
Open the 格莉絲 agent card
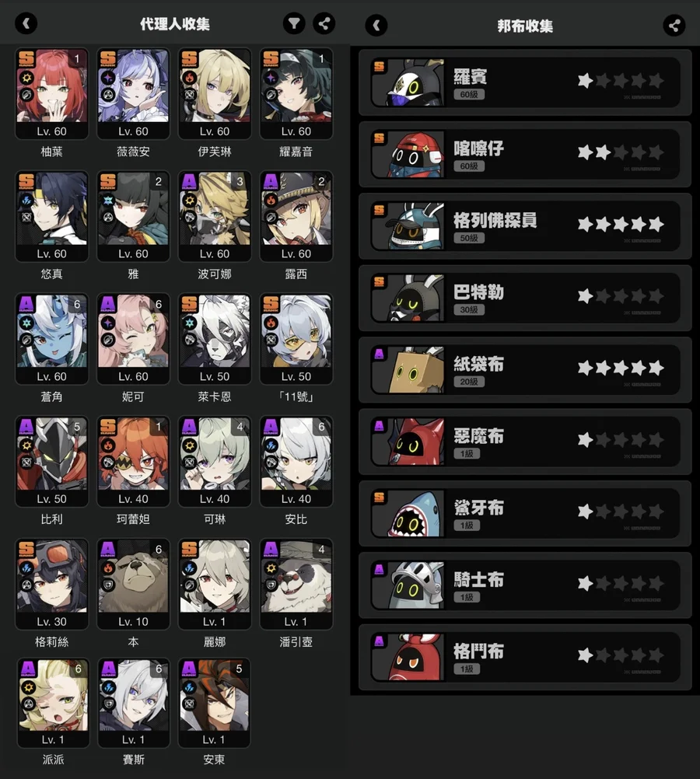click(x=51, y=585)
